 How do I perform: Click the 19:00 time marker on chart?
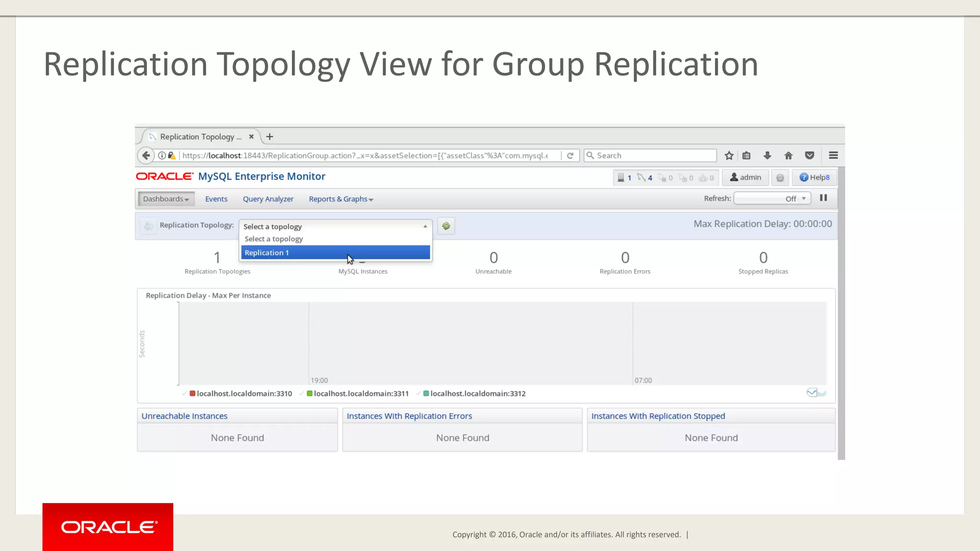pos(319,380)
